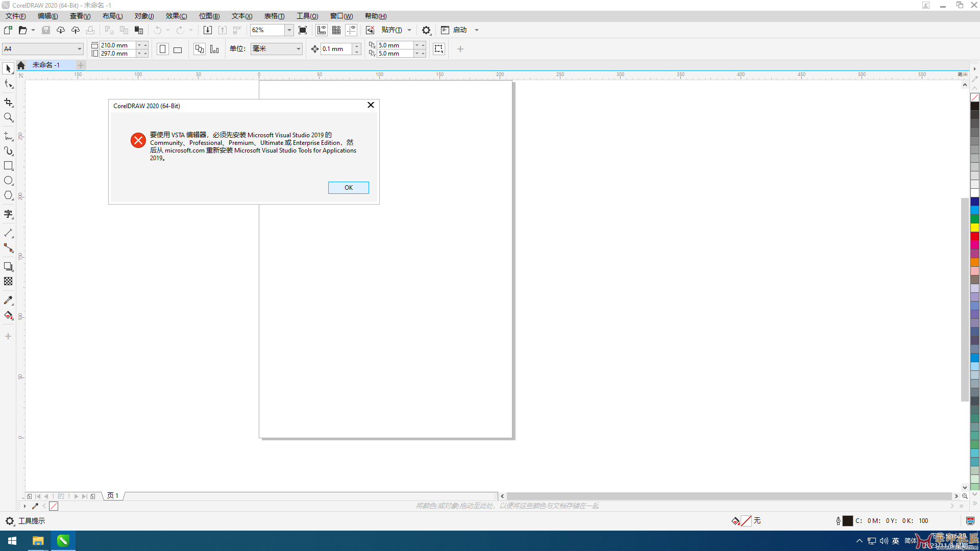Toggle show rulers button
This screenshot has height=551, width=980.
[322, 30]
